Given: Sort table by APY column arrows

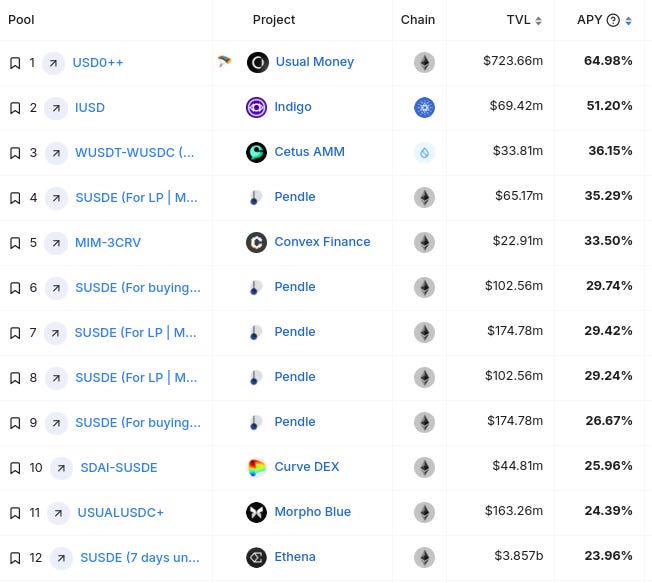Looking at the screenshot, I should tap(628, 21).
